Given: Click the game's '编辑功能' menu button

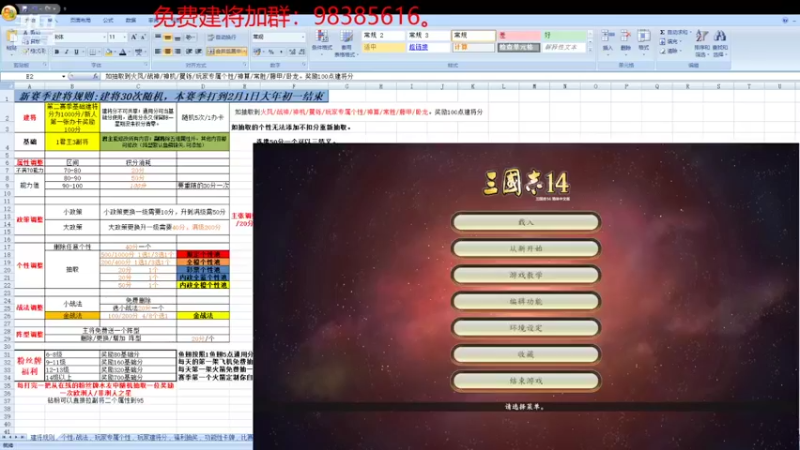Looking at the screenshot, I should pyautogui.click(x=526, y=302).
